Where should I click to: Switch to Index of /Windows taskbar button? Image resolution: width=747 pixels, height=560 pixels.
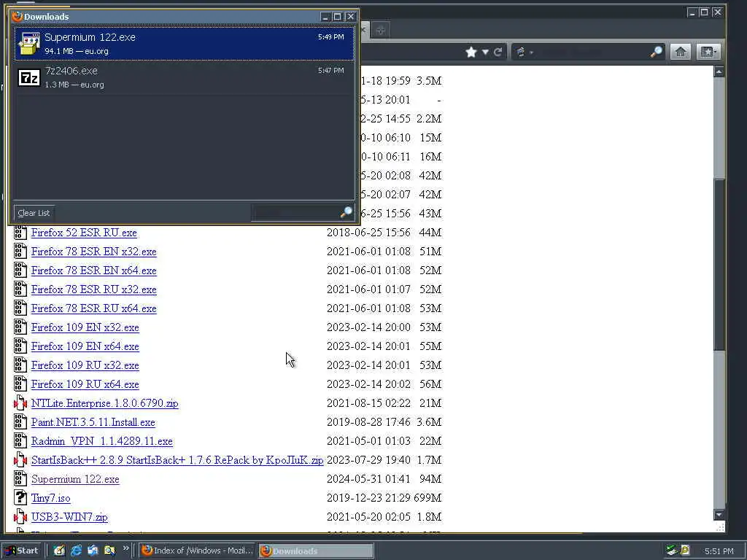tap(198, 551)
